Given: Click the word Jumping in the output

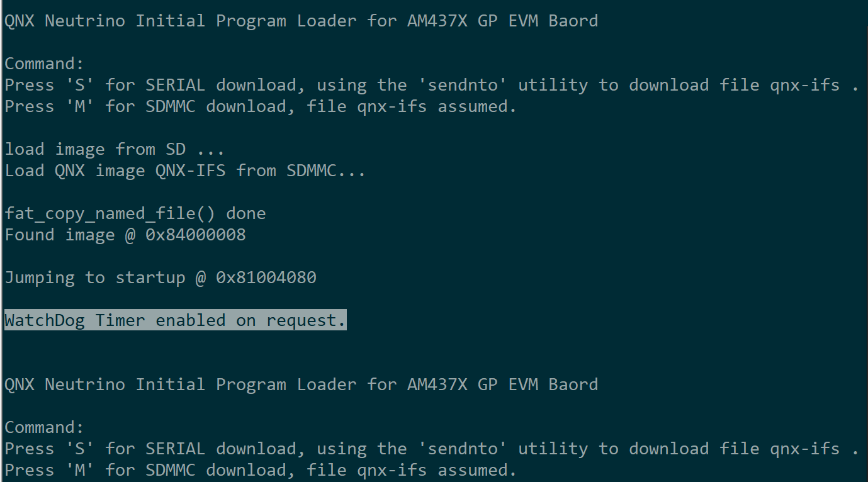Looking at the screenshot, I should [39, 277].
